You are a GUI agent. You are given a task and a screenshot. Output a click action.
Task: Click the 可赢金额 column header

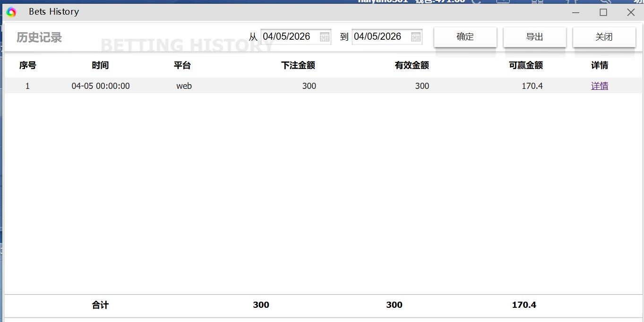click(x=524, y=65)
